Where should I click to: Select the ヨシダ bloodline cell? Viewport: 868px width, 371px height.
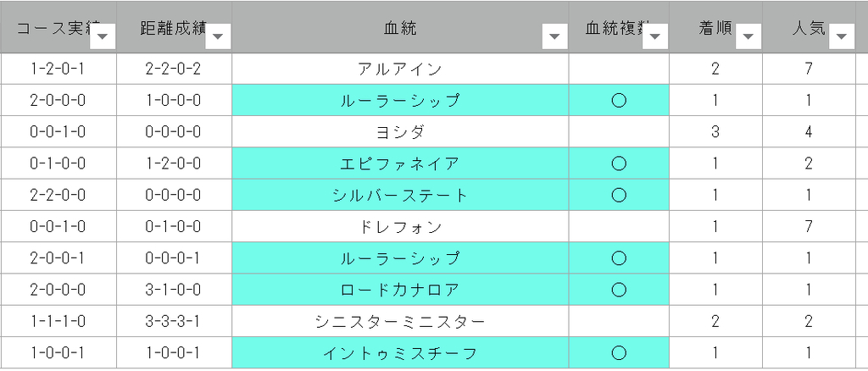point(400,132)
